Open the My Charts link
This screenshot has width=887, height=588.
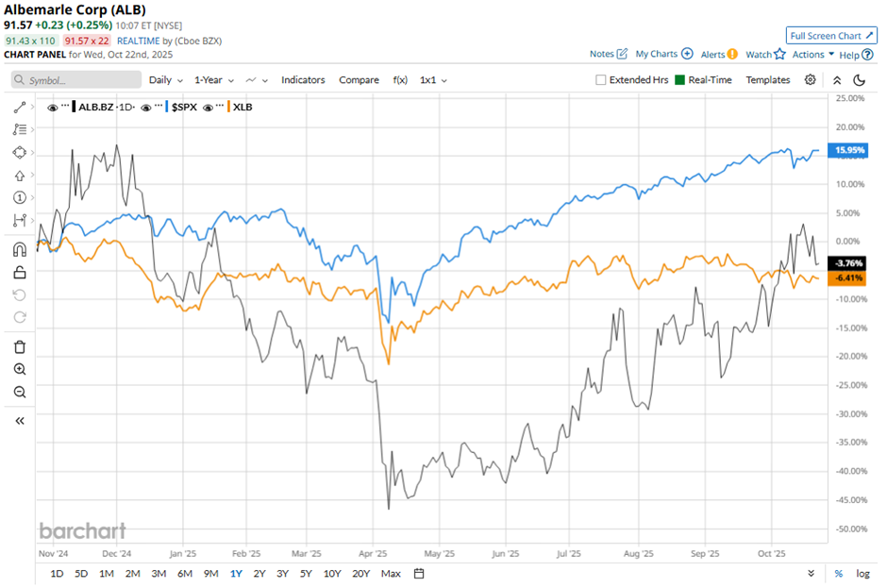tap(663, 55)
